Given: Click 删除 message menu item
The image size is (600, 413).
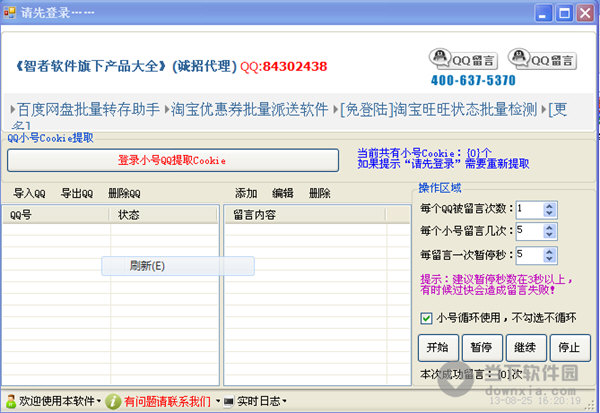Looking at the screenshot, I should (x=320, y=193).
